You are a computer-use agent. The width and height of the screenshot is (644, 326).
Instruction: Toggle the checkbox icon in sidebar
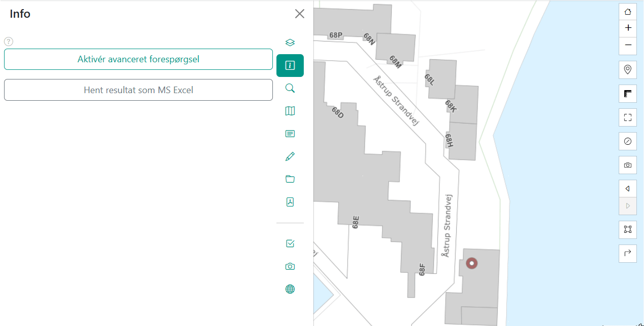tap(290, 243)
